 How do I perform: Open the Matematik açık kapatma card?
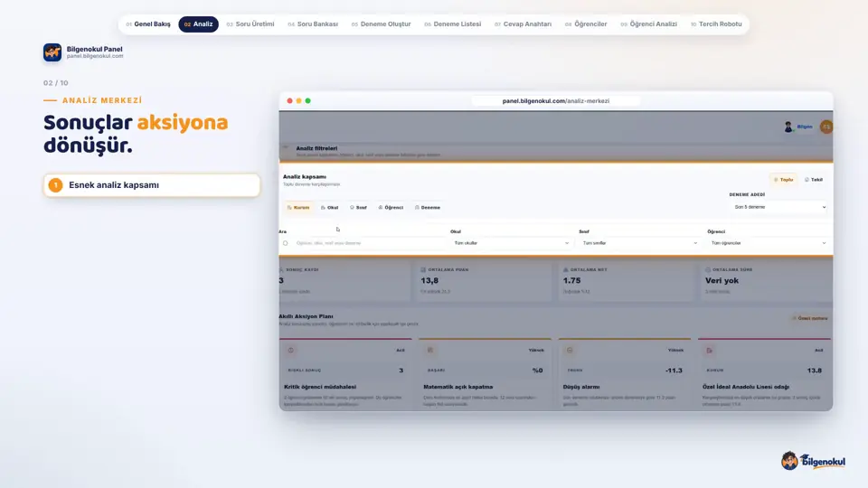click(485, 374)
